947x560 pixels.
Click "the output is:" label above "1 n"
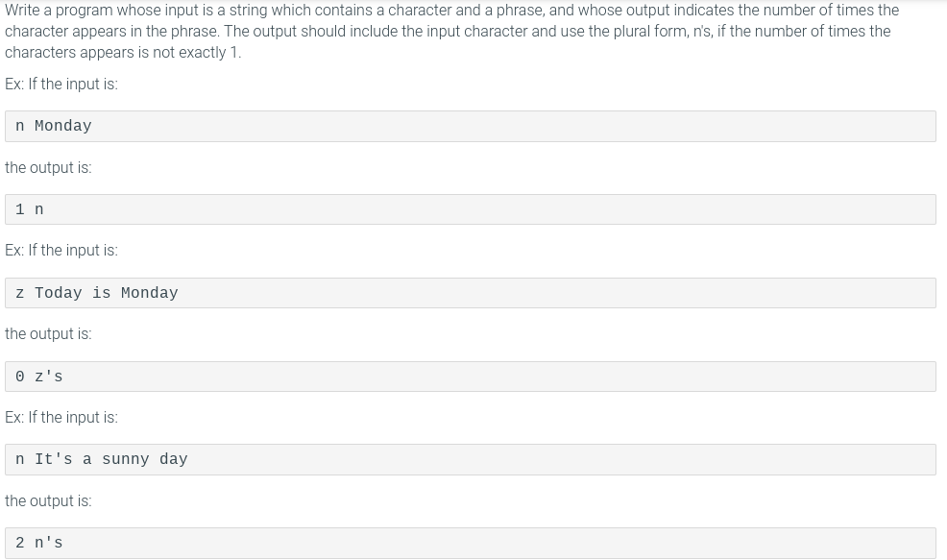click(x=48, y=167)
